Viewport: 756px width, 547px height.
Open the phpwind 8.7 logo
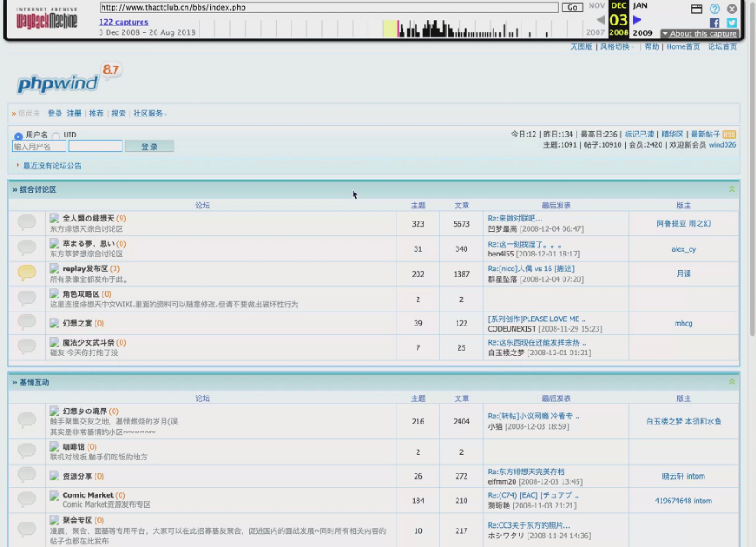(69, 78)
